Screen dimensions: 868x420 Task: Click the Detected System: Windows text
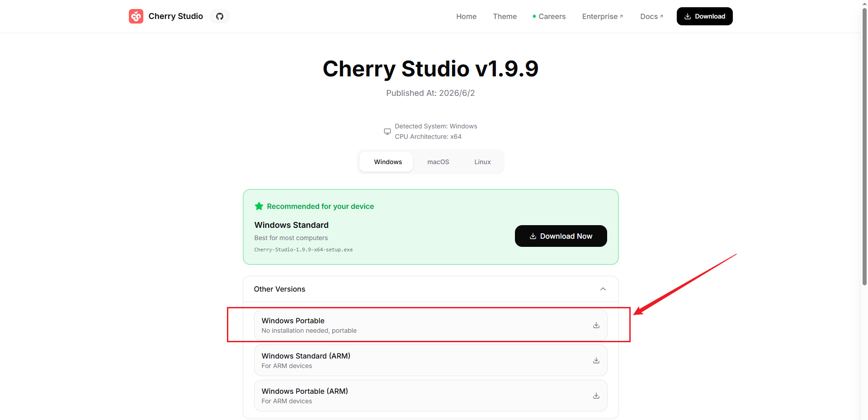(x=436, y=126)
